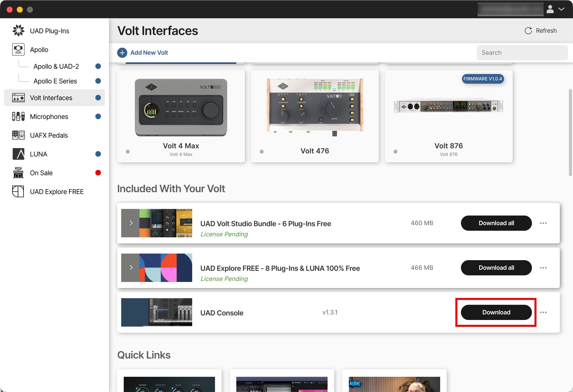Click the FIRMWARE V1.0.4 badge
Screen dimensions: 573x392
(x=483, y=79)
